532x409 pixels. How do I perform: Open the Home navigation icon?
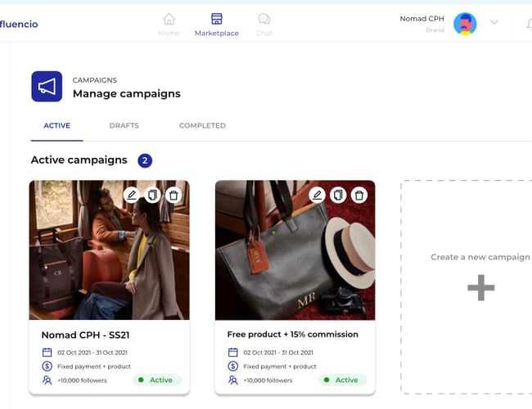pyautogui.click(x=169, y=19)
